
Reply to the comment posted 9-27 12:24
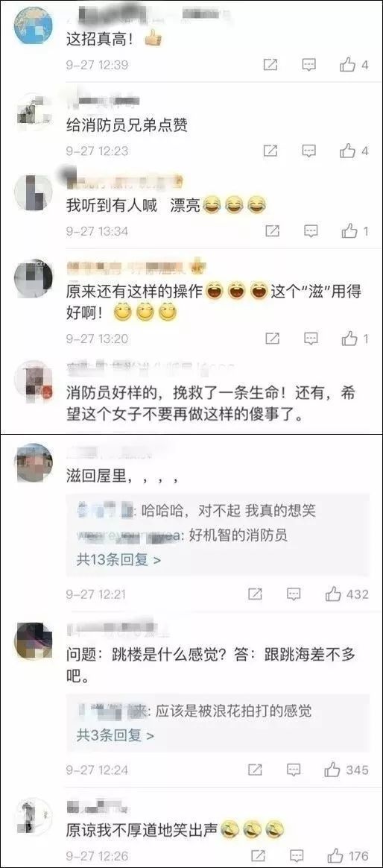pyautogui.click(x=294, y=770)
